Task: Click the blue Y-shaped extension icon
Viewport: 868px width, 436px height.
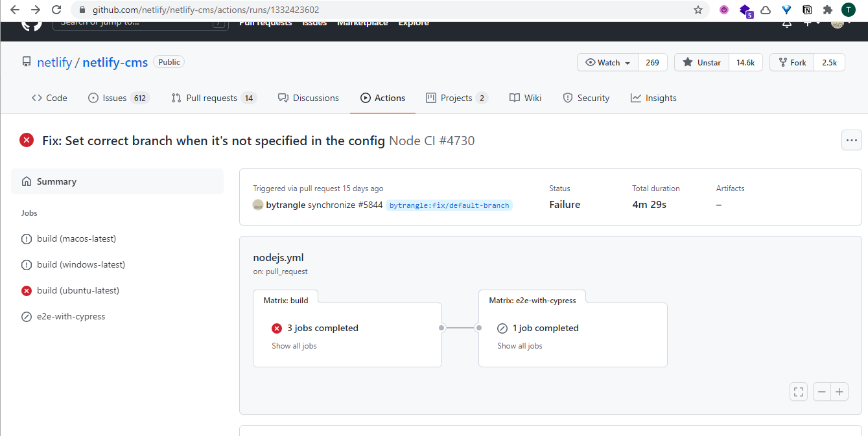Action: pos(786,10)
